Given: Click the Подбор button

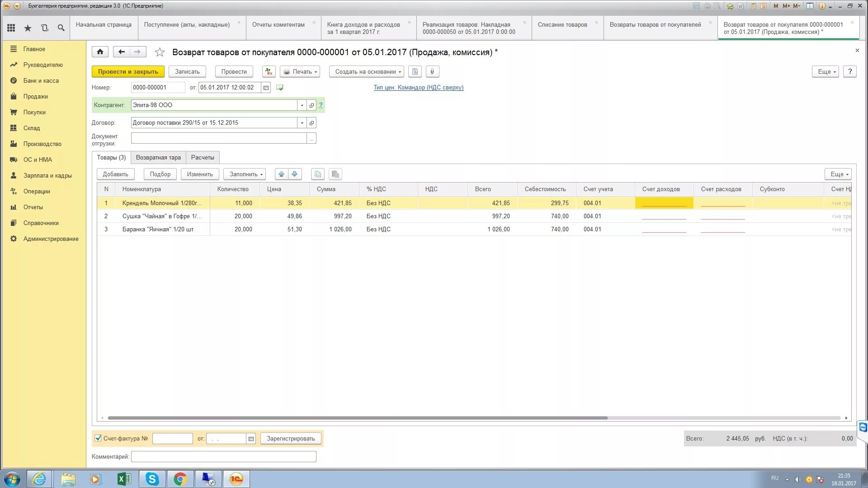Looking at the screenshot, I should point(160,174).
